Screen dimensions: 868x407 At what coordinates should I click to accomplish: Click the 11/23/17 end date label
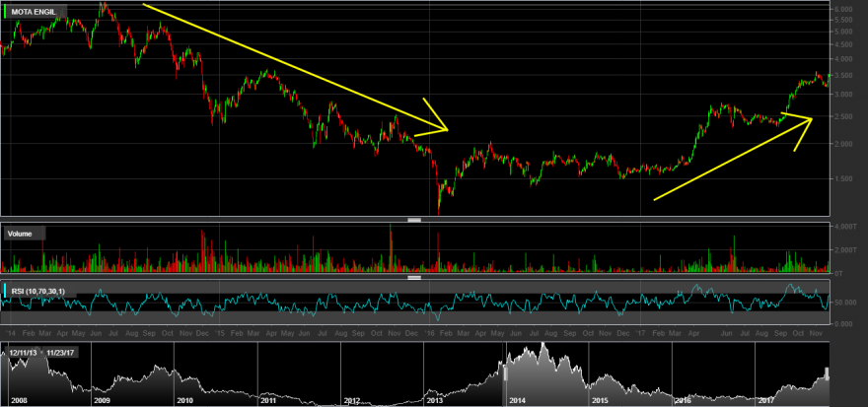point(61,352)
